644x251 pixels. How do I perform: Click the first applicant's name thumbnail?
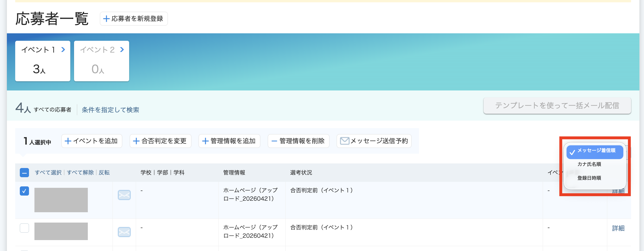click(x=61, y=200)
